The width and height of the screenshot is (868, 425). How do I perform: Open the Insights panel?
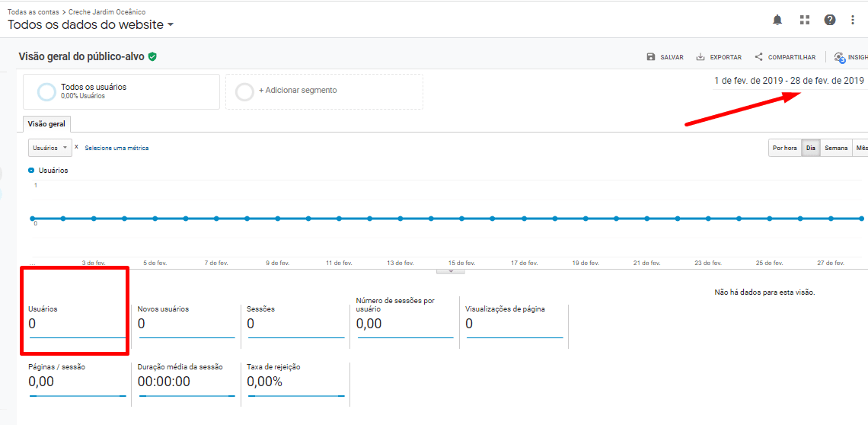851,57
